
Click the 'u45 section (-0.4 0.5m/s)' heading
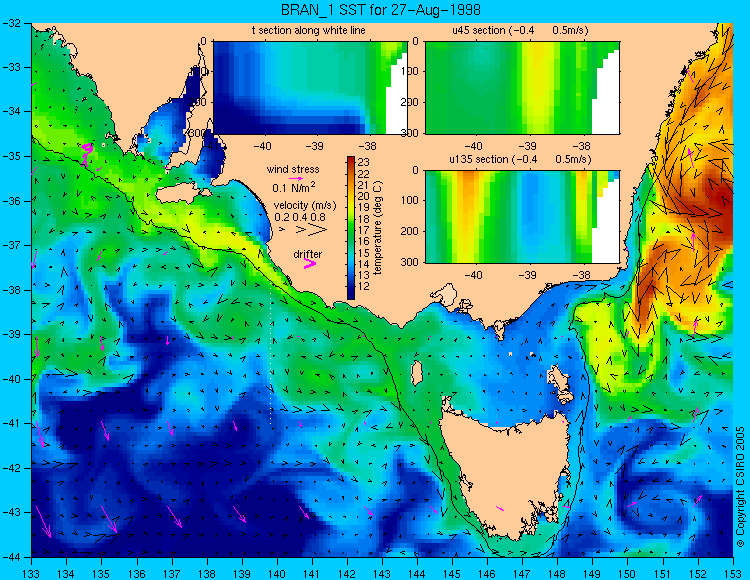pyautogui.click(x=520, y=30)
